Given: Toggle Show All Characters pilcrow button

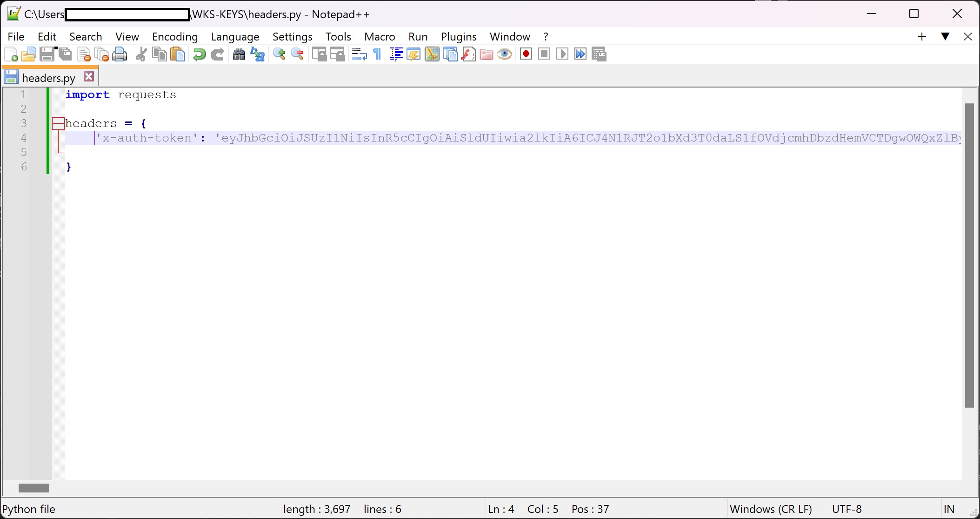Looking at the screenshot, I should (x=377, y=54).
